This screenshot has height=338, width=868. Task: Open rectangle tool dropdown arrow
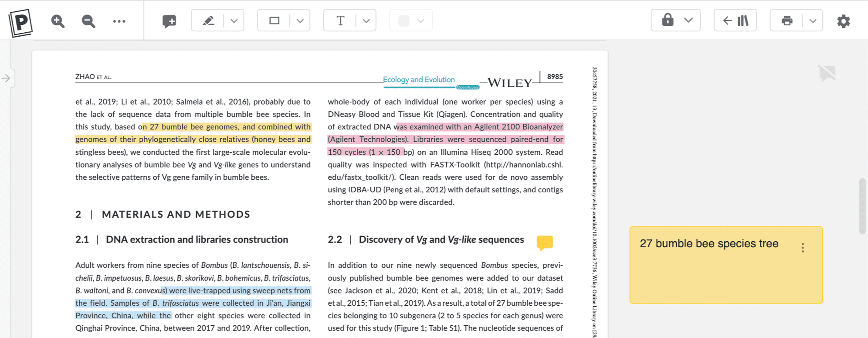300,21
